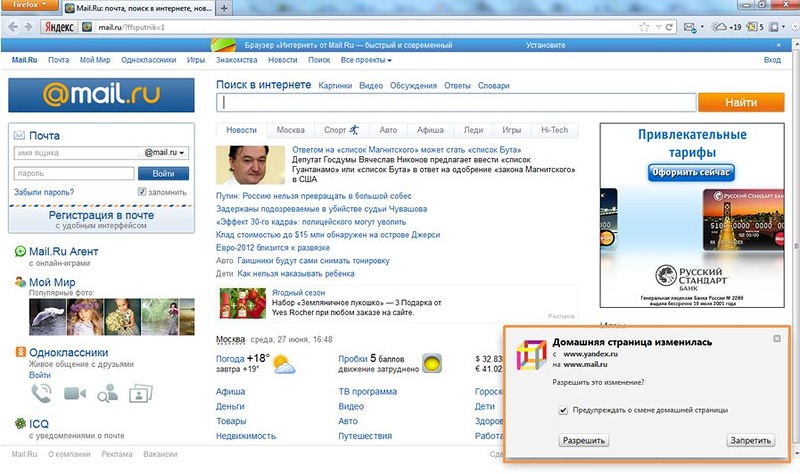Switch to the Спорт tab
This screenshot has height=474, width=800.
(341, 130)
